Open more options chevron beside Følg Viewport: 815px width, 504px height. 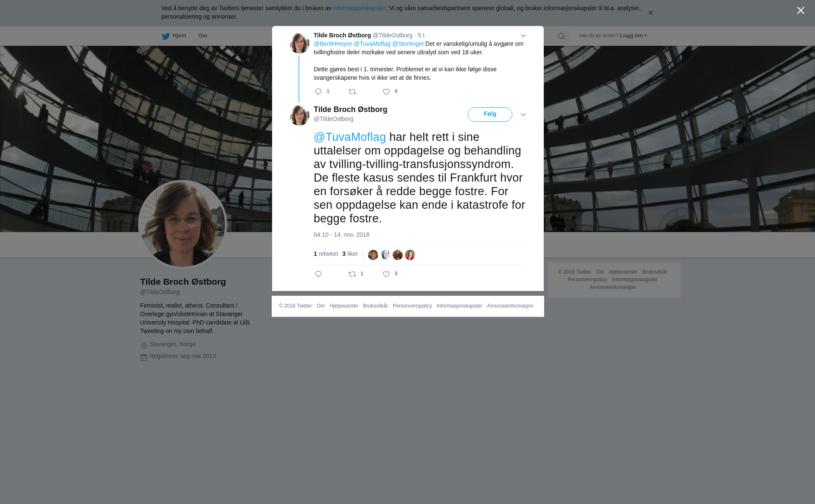tap(523, 115)
